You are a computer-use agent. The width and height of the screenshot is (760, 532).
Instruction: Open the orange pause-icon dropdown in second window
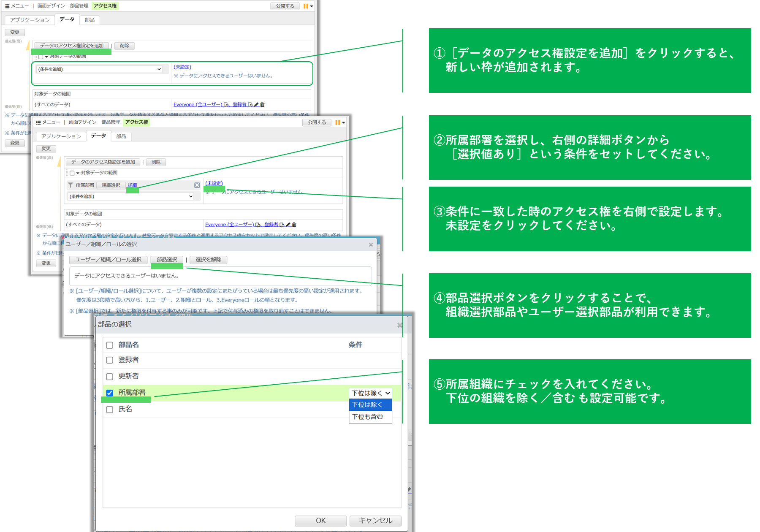340,123
